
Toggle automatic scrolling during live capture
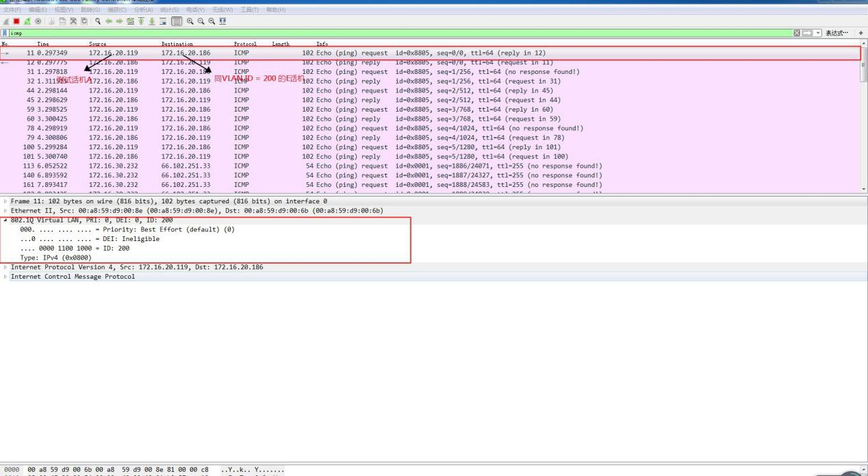[x=162, y=21]
